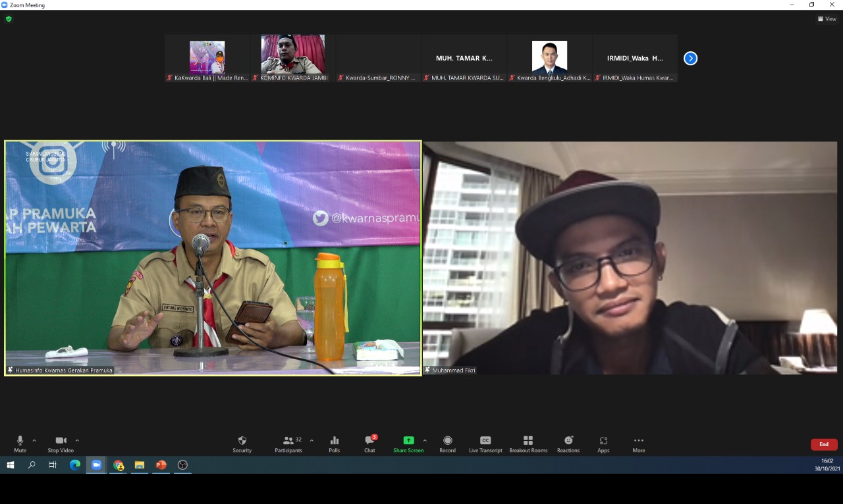Click blue arrow to see more participants
The height and width of the screenshot is (504, 843).
tap(690, 58)
